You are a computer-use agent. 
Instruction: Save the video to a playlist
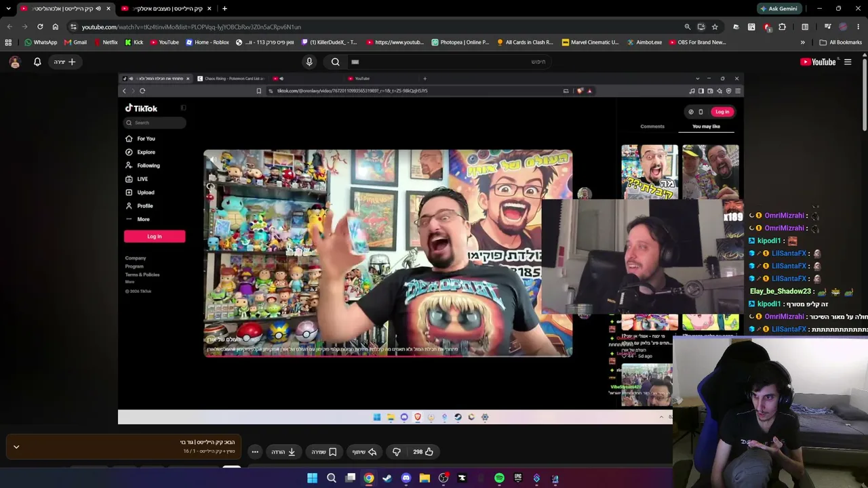(x=324, y=451)
